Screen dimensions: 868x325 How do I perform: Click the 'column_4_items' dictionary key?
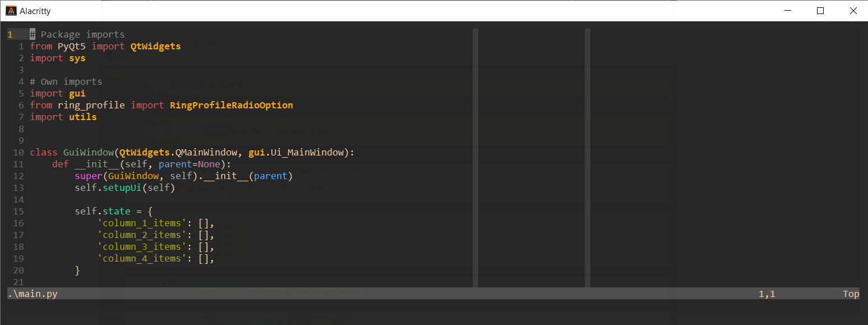click(141, 258)
